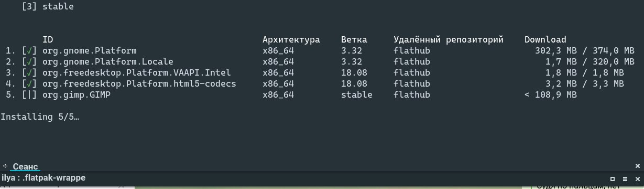Click the checkmark for org.freedesktop.Platform.html5-codecs
This screenshot has height=189, width=644.
point(29,84)
